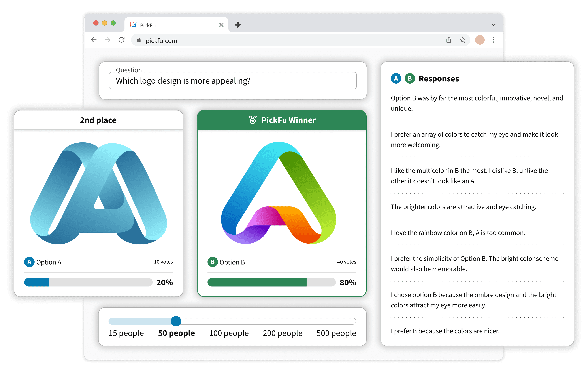Click the 2nd place card header

coord(98,120)
